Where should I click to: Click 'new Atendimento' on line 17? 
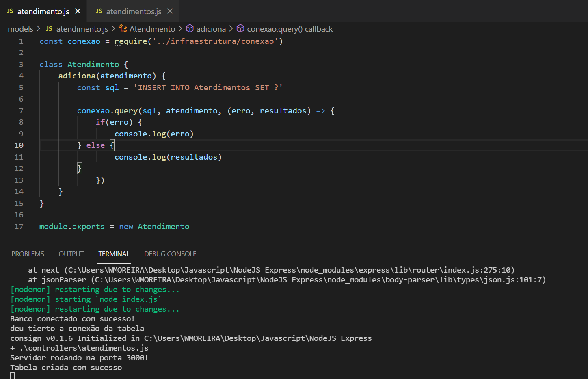click(154, 227)
